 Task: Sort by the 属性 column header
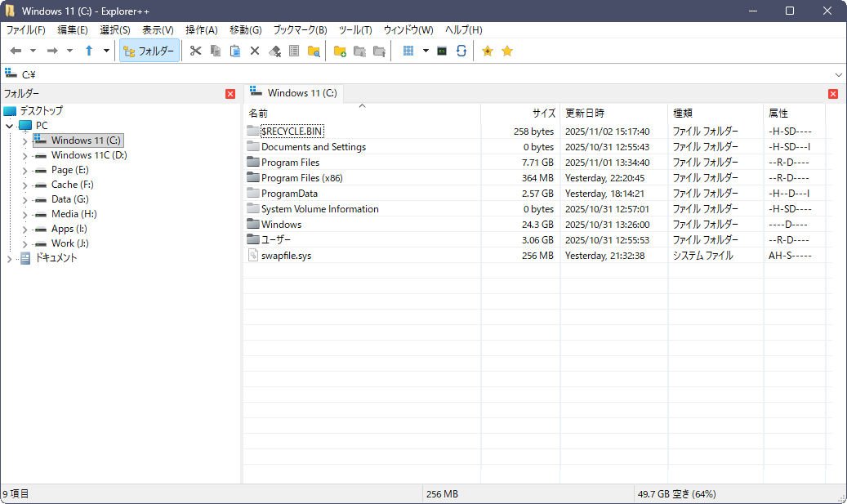[x=794, y=113]
